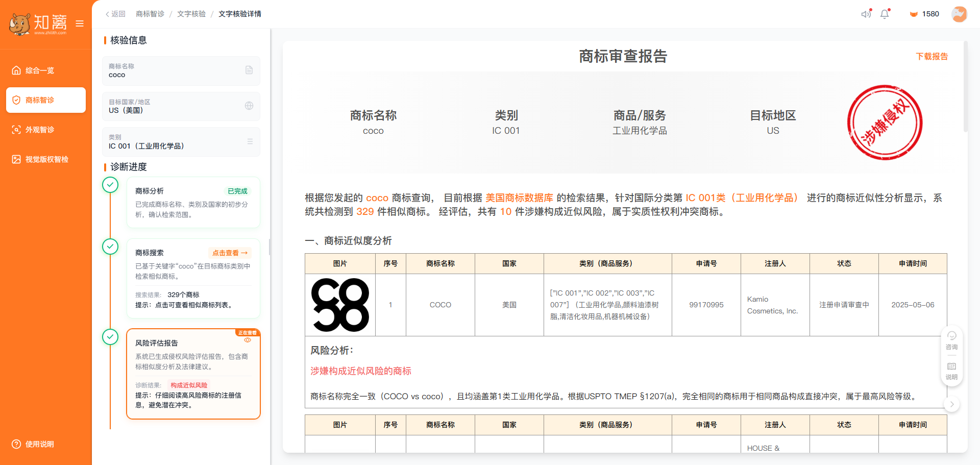Click the 1580 points balance icon
Screen dimensions: 980x465
(x=914, y=14)
